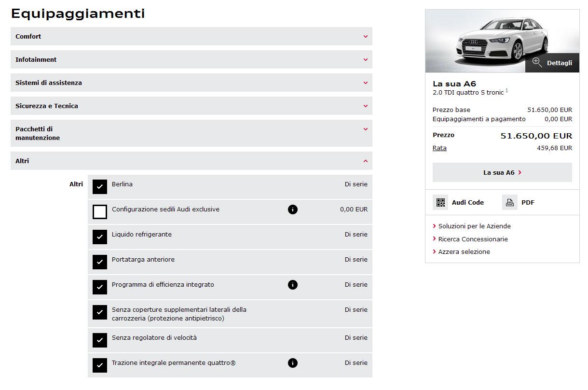
Task: Toggle the Berlina checkbox
Action: (100, 187)
